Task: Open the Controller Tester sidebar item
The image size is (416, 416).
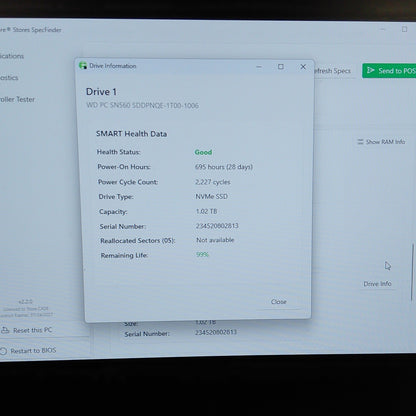Action: coord(17,99)
